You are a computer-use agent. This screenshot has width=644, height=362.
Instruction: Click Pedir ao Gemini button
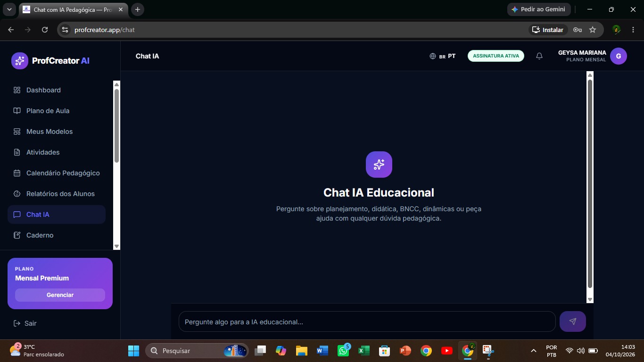(539, 9)
